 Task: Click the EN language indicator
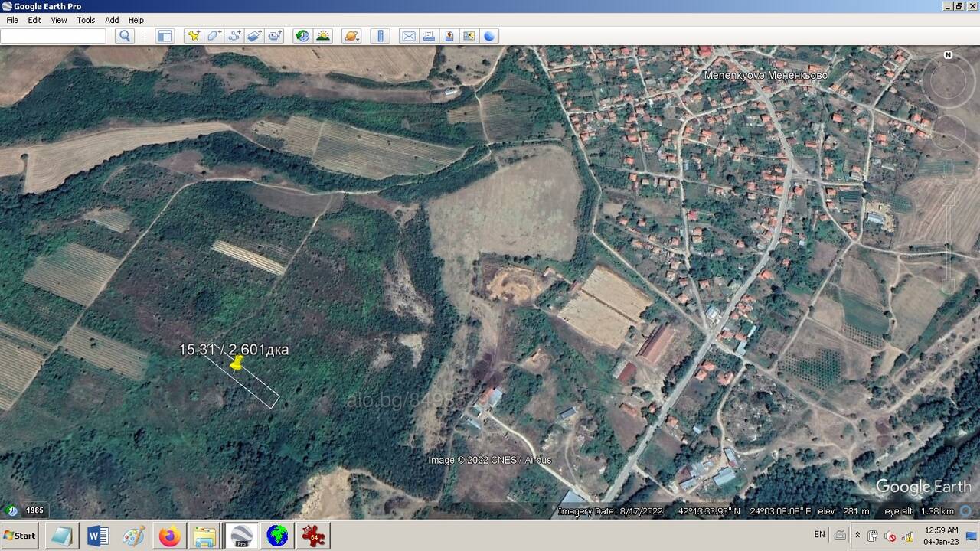point(819,534)
